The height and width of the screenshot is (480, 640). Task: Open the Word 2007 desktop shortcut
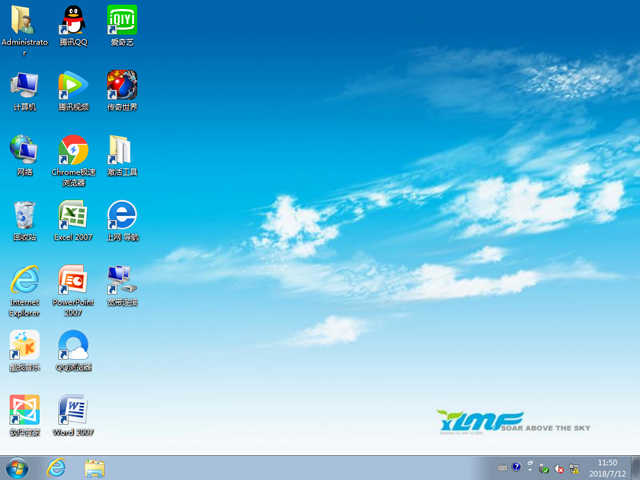pyautogui.click(x=72, y=412)
